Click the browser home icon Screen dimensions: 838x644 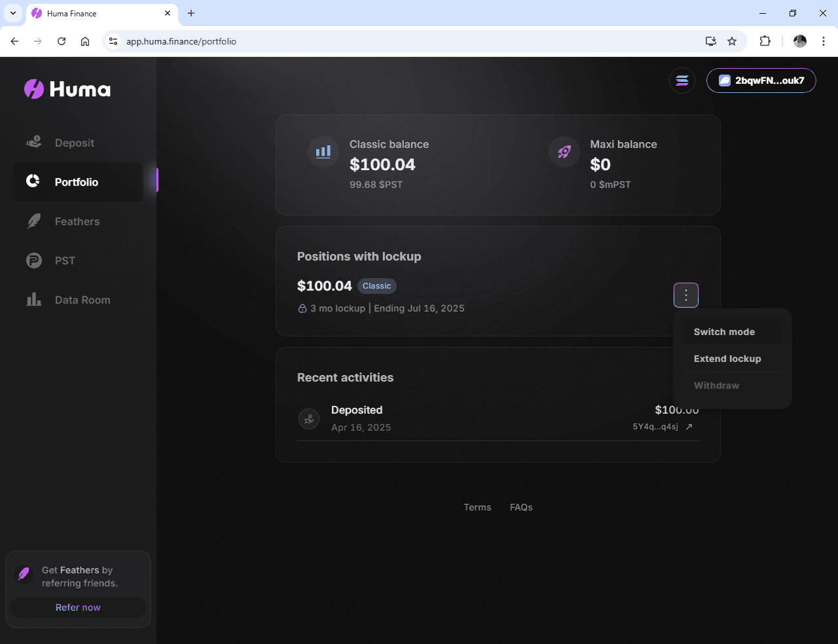point(85,41)
